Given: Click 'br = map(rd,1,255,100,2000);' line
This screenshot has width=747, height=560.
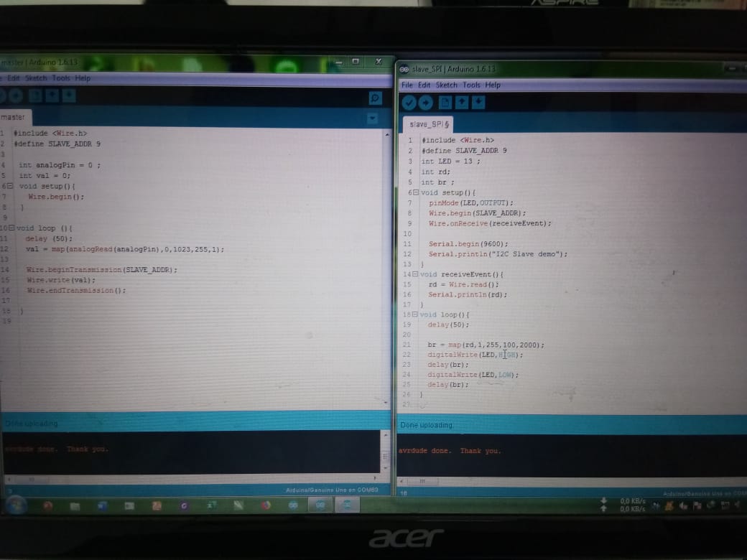Looking at the screenshot, I should (486, 345).
